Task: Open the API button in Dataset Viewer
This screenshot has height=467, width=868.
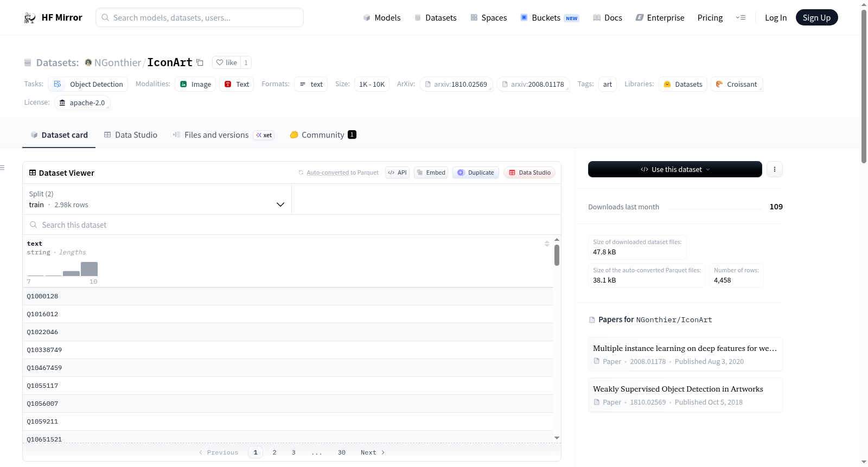Action: (397, 172)
